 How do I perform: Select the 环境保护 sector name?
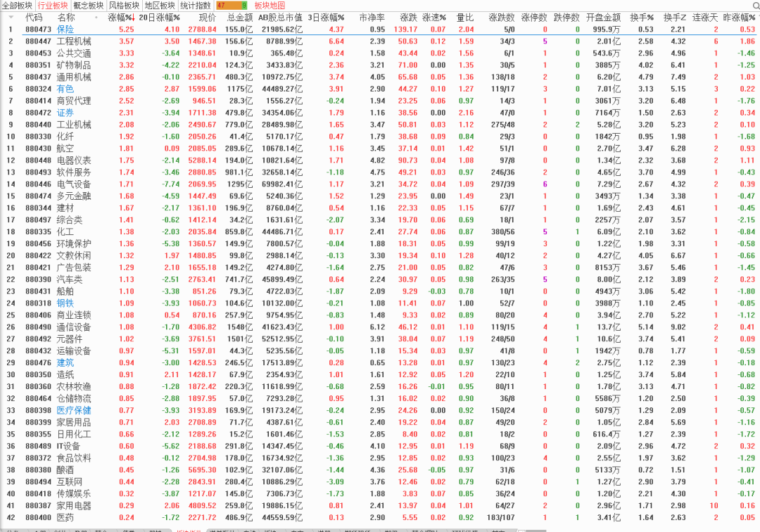tap(74, 243)
